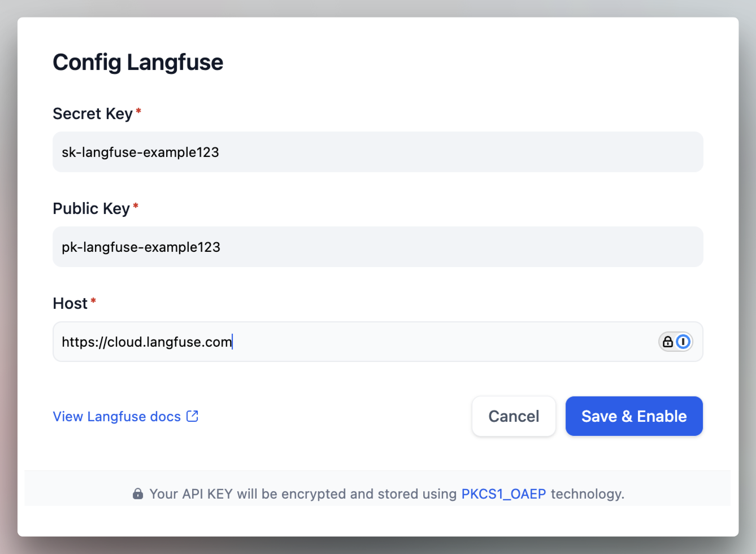This screenshot has height=554, width=756.
Task: Click the Save & Enable button
Action: coord(633,416)
